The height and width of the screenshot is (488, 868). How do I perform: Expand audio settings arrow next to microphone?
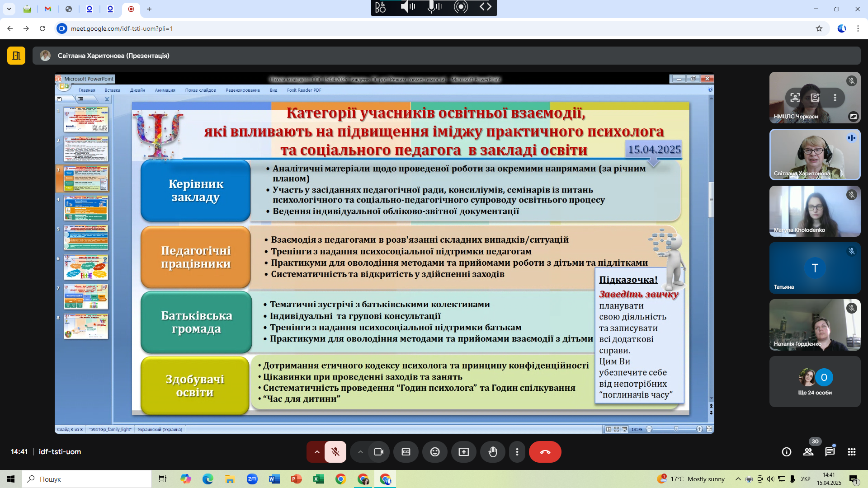[x=316, y=452]
